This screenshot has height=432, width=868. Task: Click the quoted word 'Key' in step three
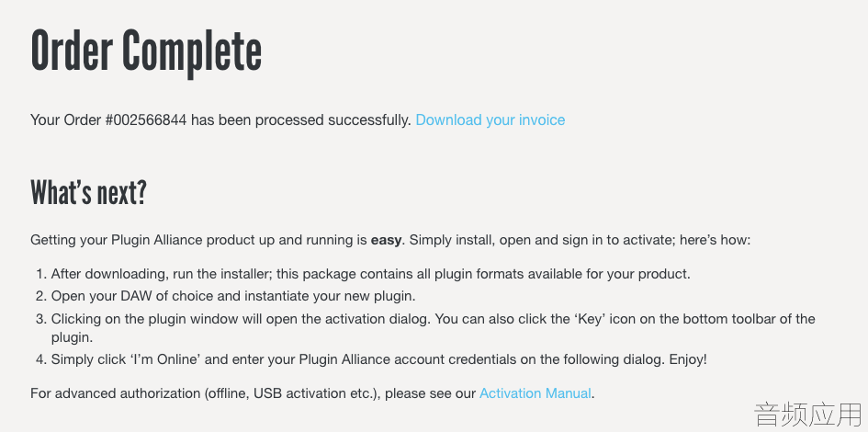tap(587, 319)
